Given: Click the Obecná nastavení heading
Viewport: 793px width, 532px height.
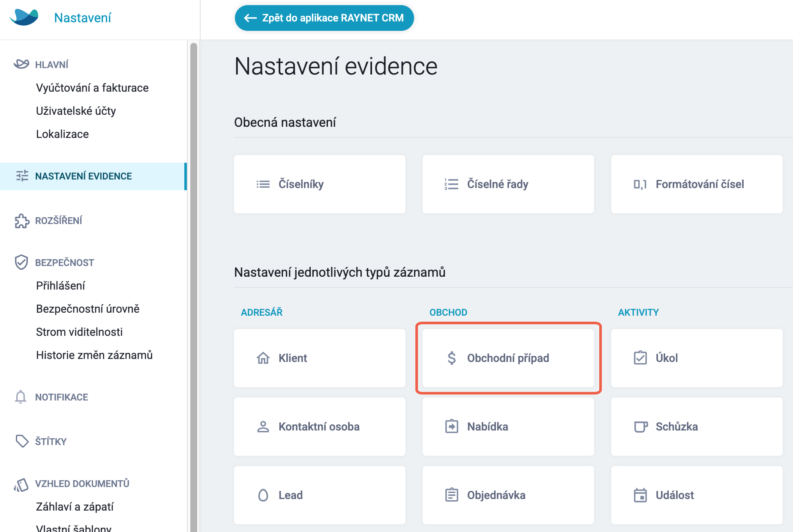Looking at the screenshot, I should (285, 123).
